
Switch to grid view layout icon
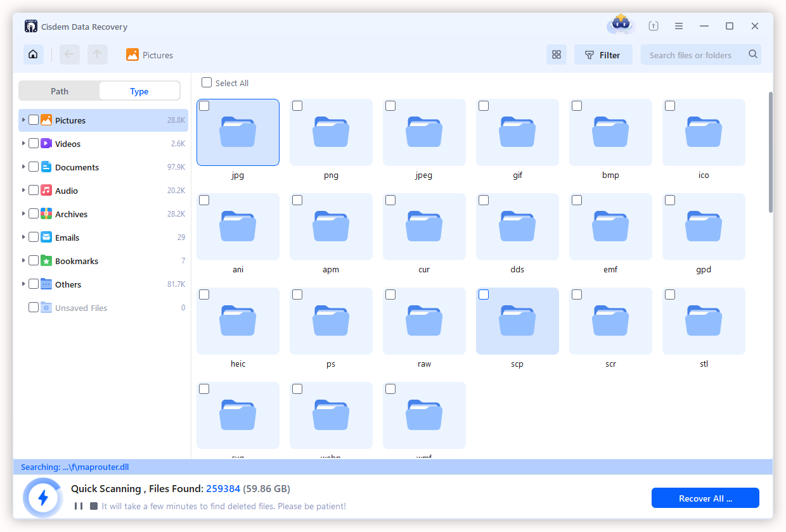pos(557,55)
